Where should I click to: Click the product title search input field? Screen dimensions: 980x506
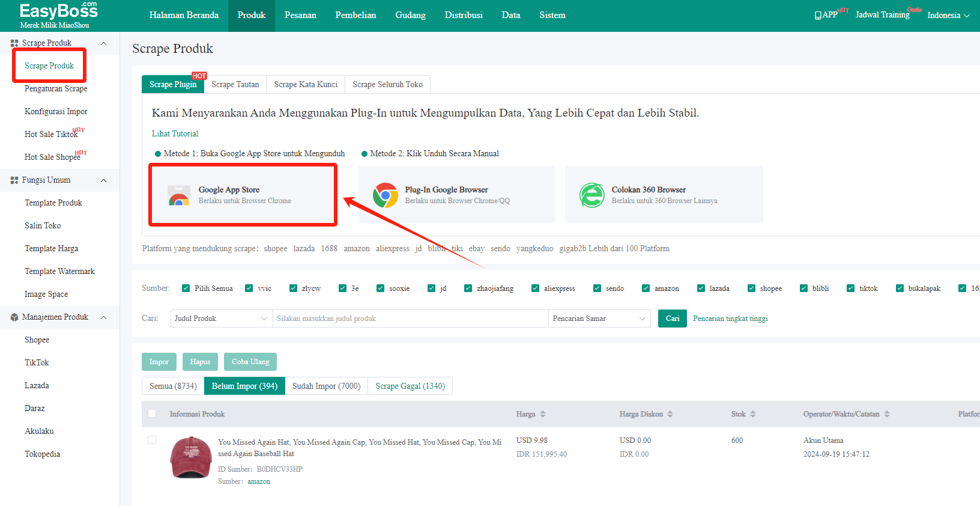point(410,319)
